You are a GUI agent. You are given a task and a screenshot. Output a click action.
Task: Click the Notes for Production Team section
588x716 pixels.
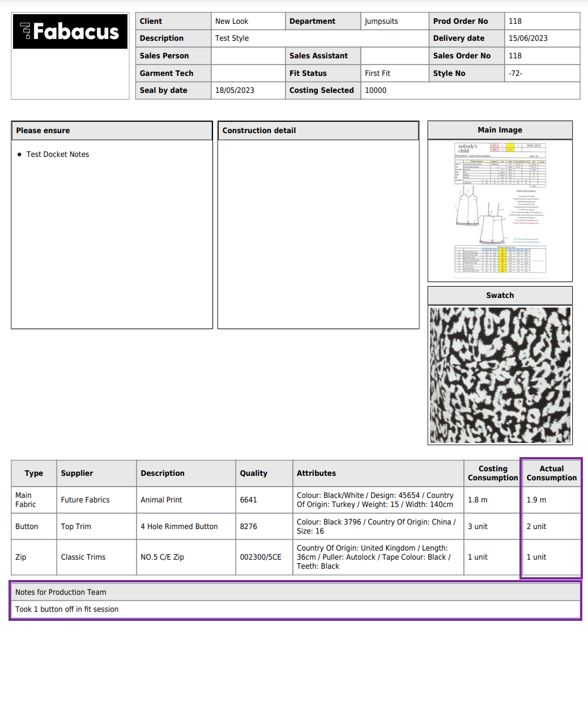pos(61,592)
